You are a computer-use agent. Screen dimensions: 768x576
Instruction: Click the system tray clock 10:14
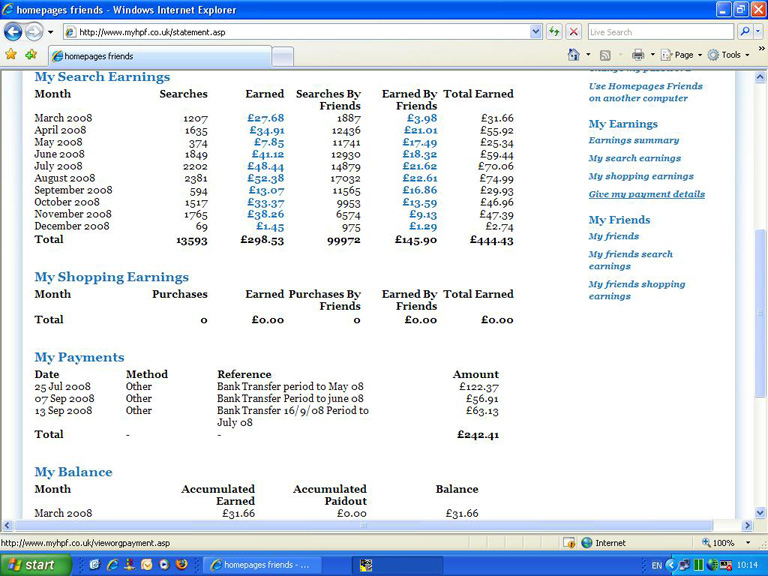click(x=747, y=565)
